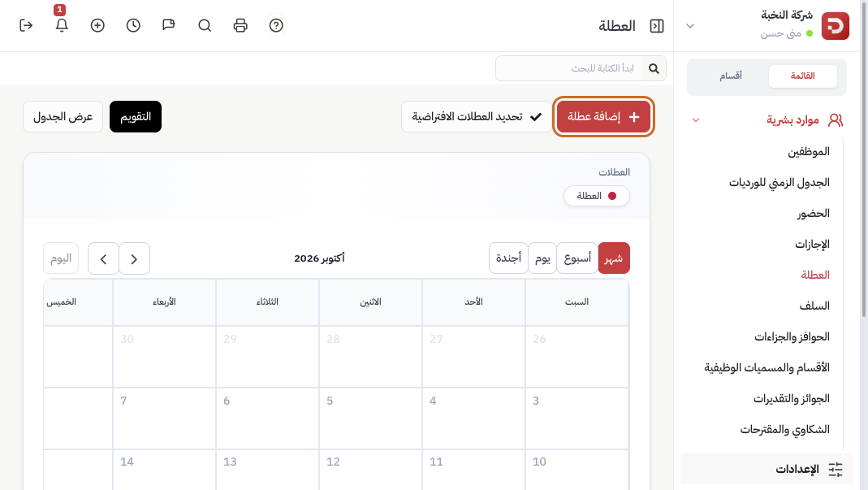Open الحوافز والجزاءات in sidebar

coord(792,337)
